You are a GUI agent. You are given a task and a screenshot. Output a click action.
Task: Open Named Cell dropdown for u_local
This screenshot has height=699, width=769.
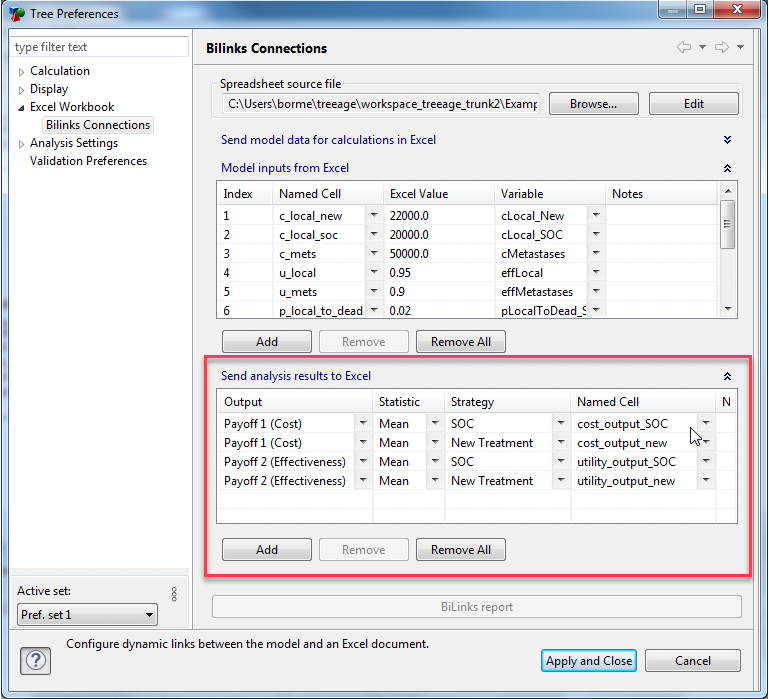[374, 272]
